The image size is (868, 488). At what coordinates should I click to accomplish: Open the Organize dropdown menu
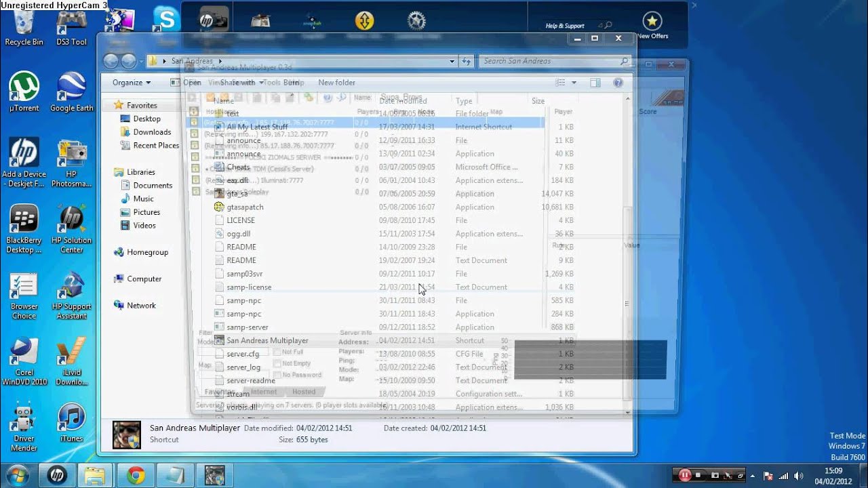click(x=132, y=83)
